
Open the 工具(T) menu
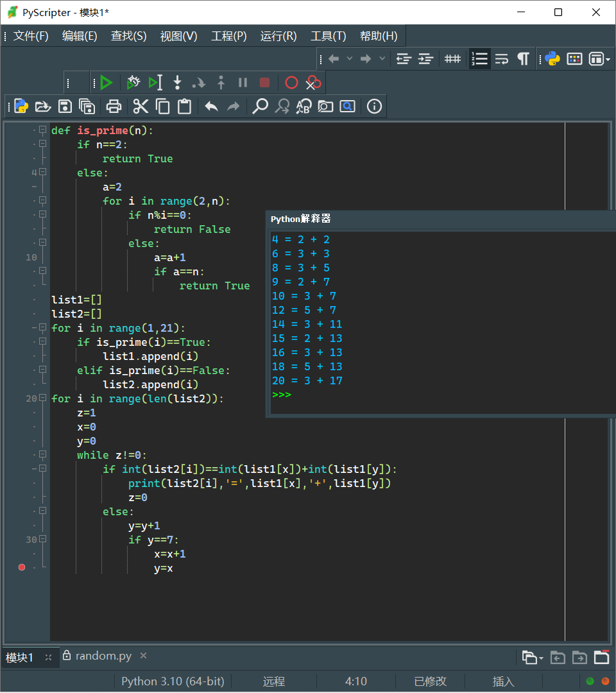pyautogui.click(x=328, y=36)
